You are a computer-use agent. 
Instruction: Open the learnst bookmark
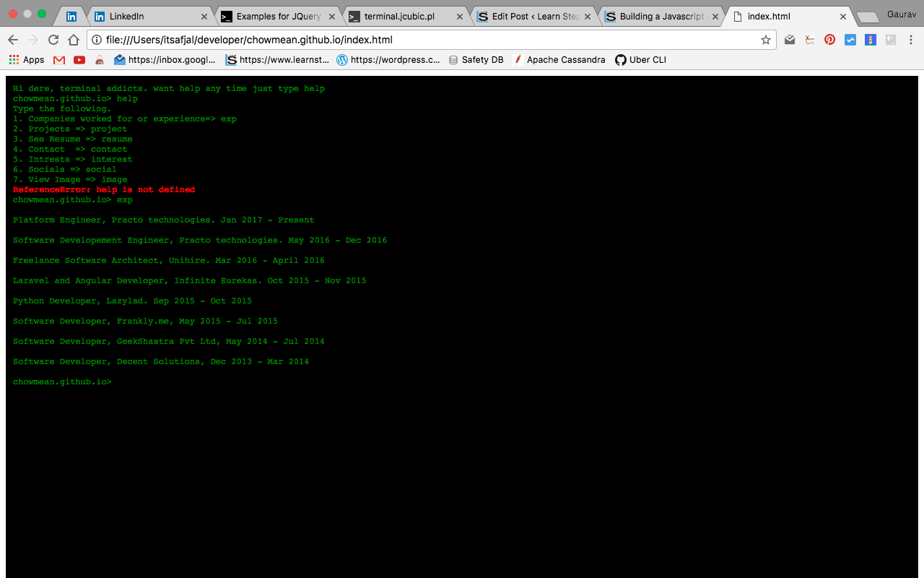277,60
